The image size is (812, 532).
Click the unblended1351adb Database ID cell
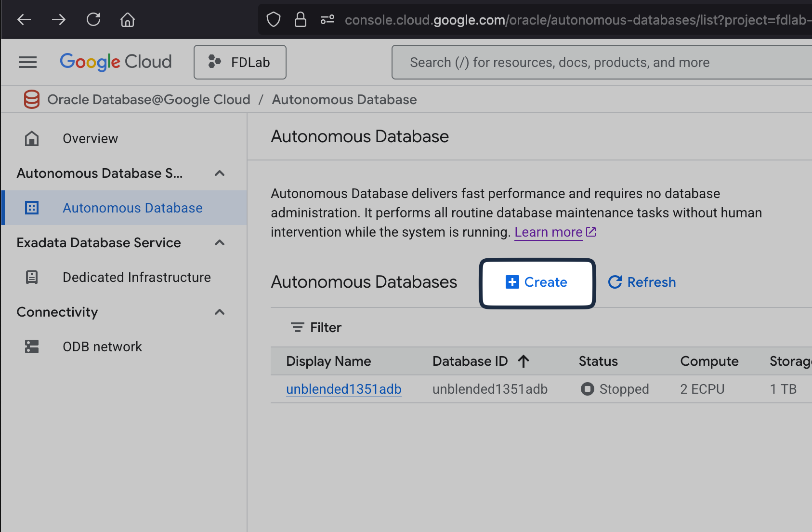click(490, 389)
